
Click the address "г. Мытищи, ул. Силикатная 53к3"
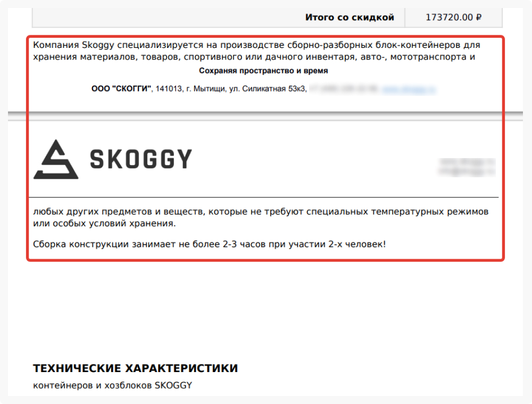[246, 89]
